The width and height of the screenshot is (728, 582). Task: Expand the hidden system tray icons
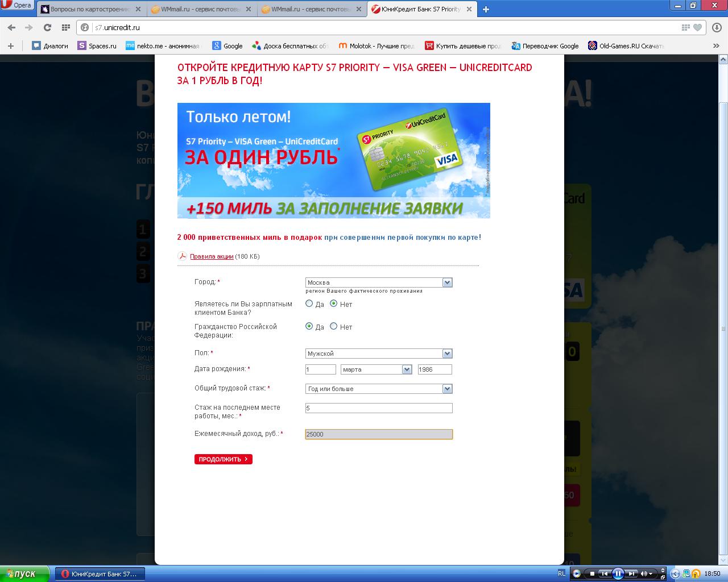click(675, 574)
